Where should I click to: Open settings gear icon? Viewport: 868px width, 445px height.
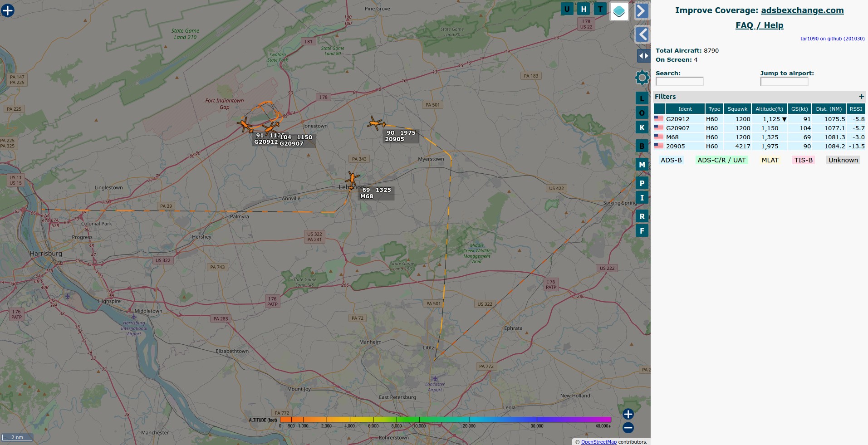[642, 78]
